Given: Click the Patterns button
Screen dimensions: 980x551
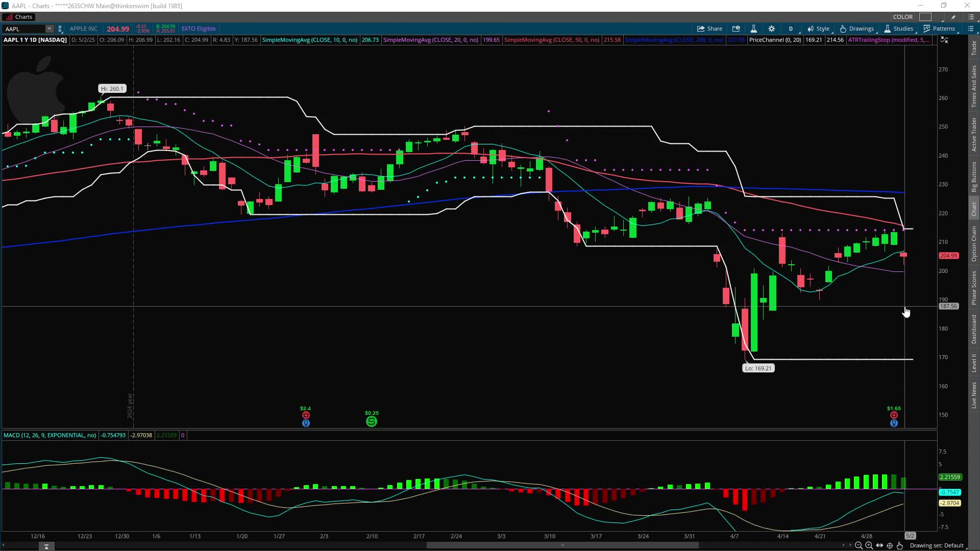Looking at the screenshot, I should pos(939,29).
